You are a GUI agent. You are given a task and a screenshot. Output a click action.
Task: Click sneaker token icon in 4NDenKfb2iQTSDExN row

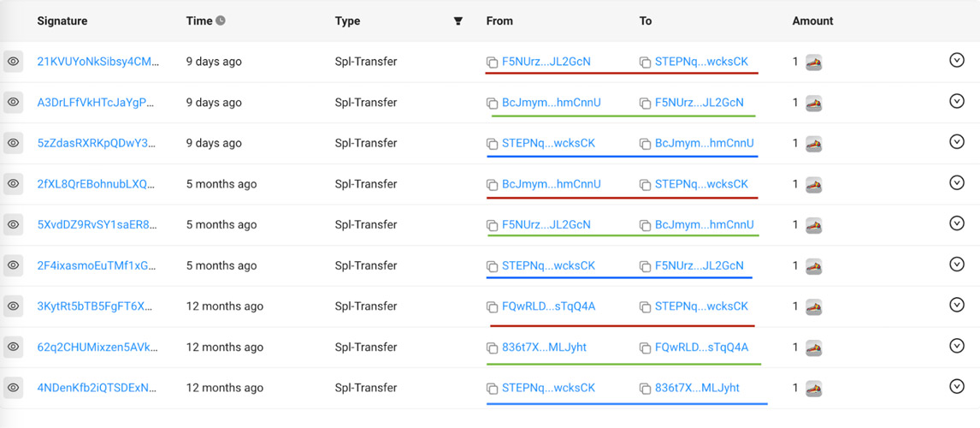[813, 388]
